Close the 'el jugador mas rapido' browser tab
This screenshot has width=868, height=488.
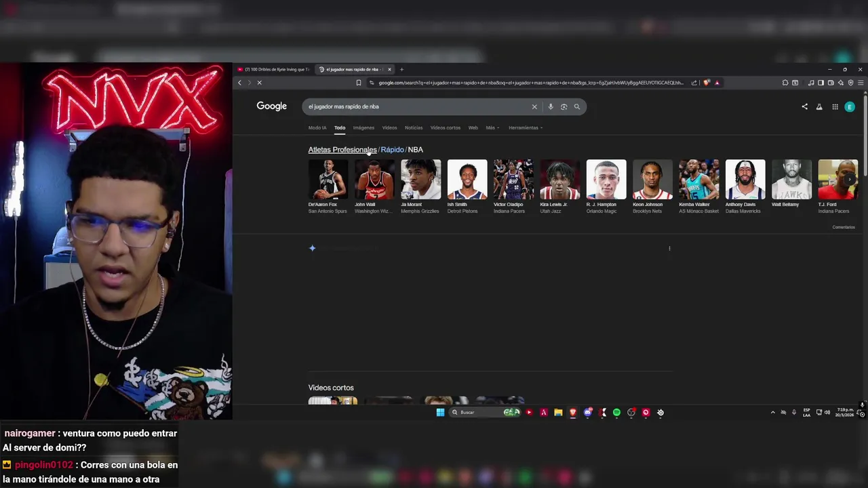[389, 69]
